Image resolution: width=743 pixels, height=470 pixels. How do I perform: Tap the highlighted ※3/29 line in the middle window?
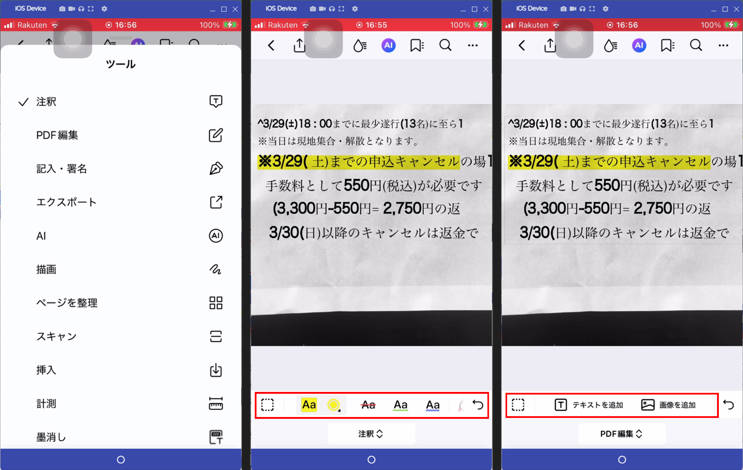[359, 162]
